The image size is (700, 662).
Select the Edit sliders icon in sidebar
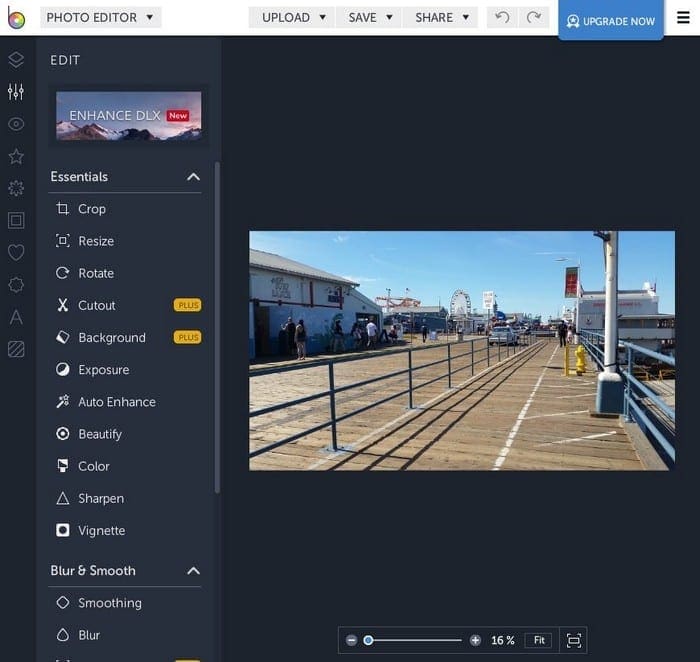(x=16, y=92)
